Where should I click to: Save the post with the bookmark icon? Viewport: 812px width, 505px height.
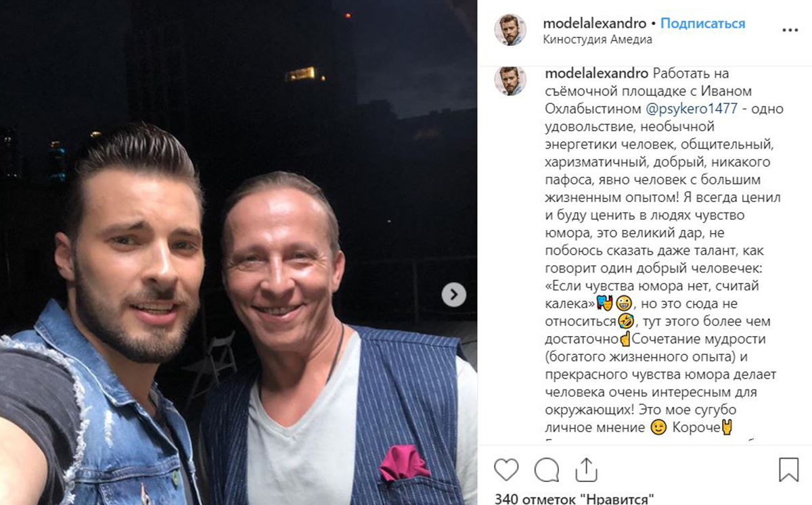click(789, 469)
